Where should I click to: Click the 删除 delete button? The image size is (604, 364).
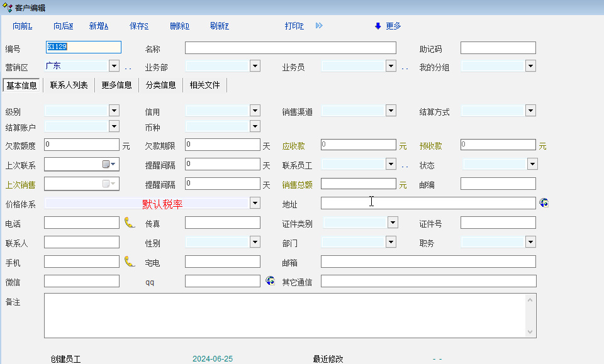pyautogui.click(x=179, y=26)
